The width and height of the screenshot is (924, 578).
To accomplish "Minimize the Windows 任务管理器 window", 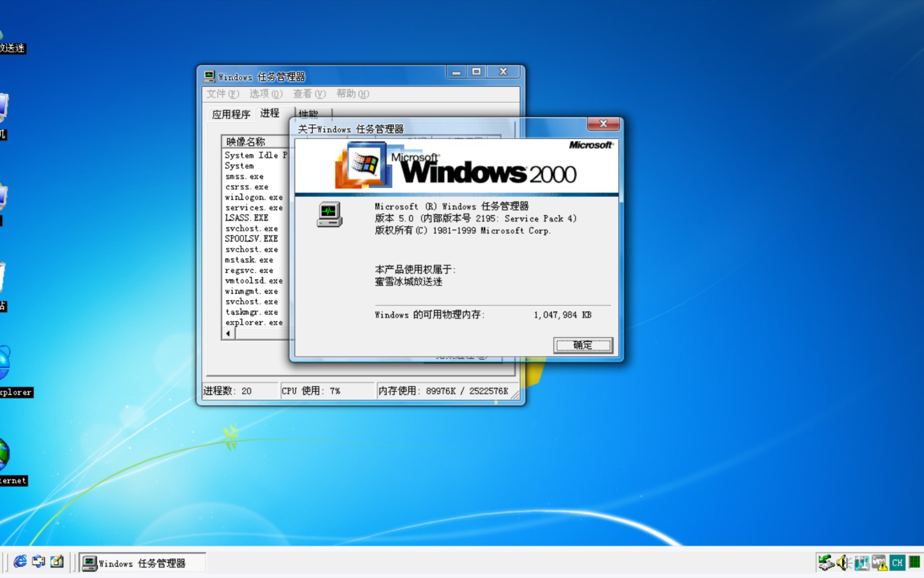I will (x=456, y=72).
